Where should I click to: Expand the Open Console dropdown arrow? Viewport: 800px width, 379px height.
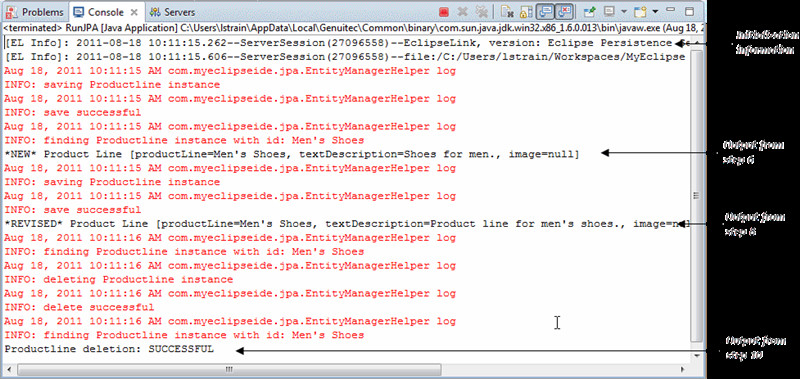point(655,12)
